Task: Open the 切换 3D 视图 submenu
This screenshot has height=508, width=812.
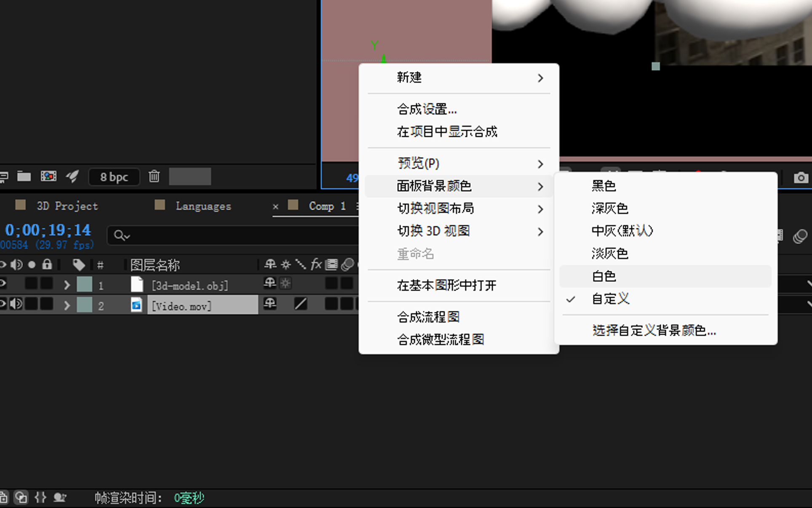Action: 459,231
